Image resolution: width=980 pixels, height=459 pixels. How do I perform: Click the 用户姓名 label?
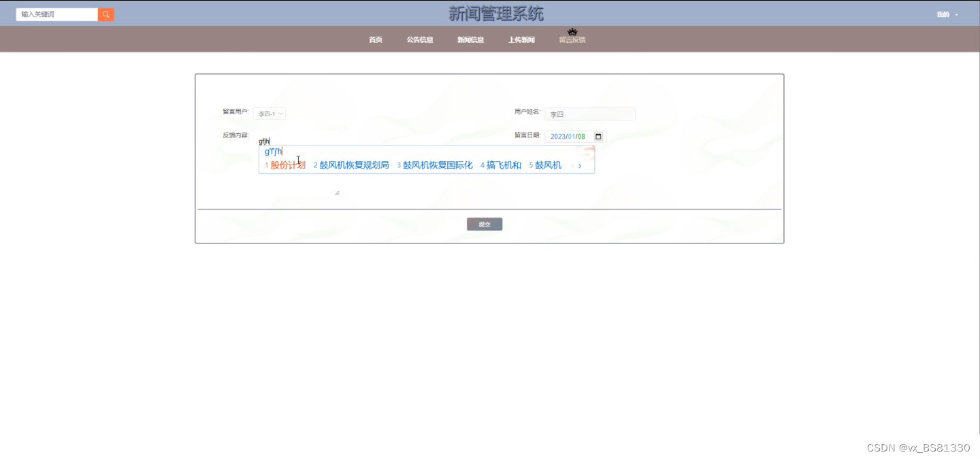(x=527, y=112)
